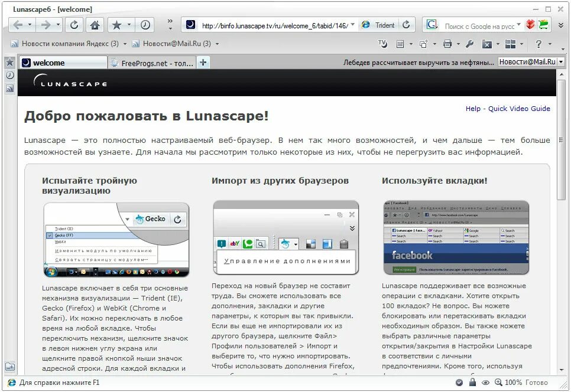The height and width of the screenshot is (392, 571).
Task: Go back with the back arrow button
Action: (x=18, y=25)
